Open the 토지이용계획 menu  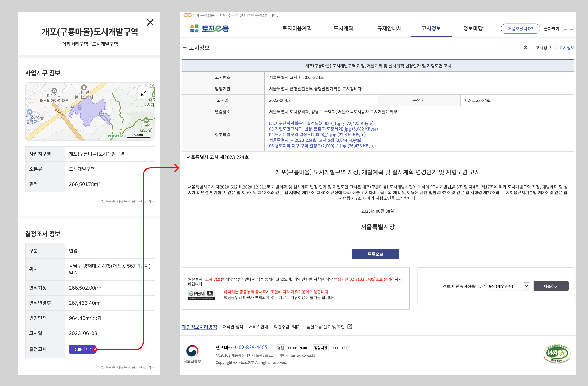click(297, 28)
